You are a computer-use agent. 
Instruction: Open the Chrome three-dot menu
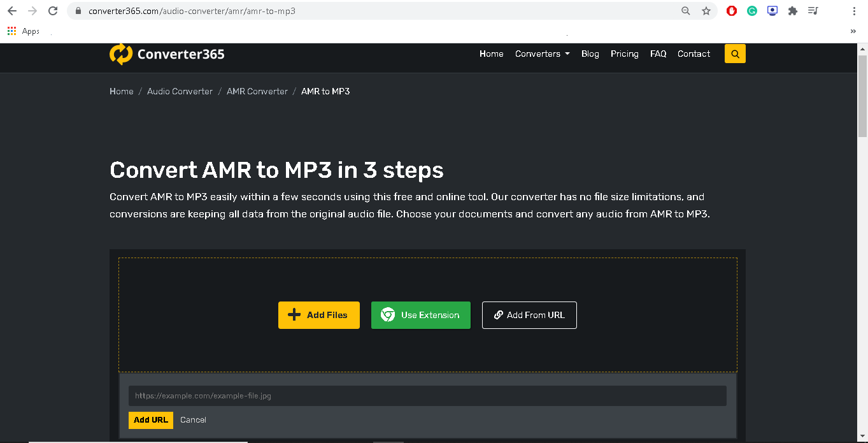point(854,11)
